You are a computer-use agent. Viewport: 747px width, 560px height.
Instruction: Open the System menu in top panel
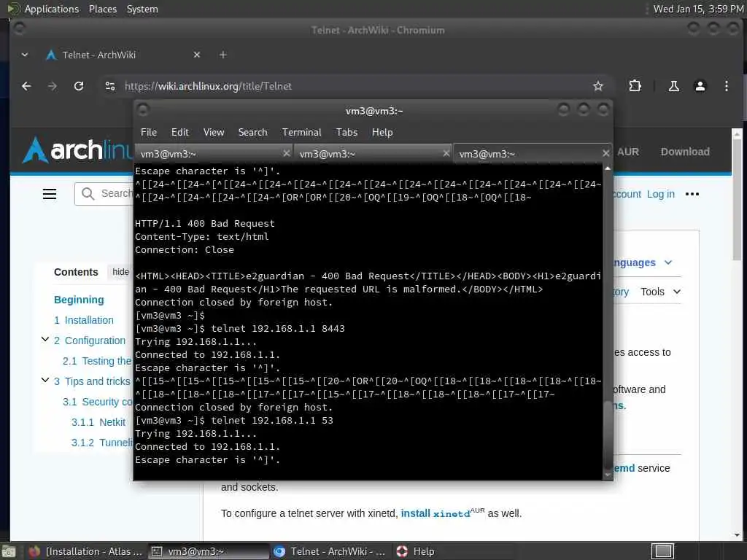(x=142, y=9)
